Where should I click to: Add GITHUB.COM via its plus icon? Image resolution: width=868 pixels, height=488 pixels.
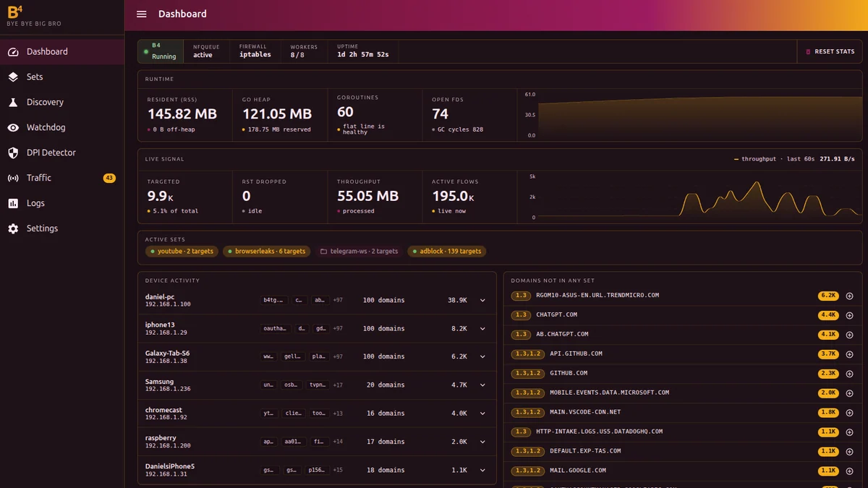[x=849, y=374]
